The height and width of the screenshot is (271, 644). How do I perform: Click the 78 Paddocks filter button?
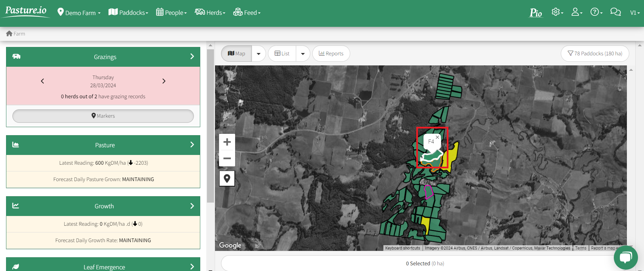point(595,54)
